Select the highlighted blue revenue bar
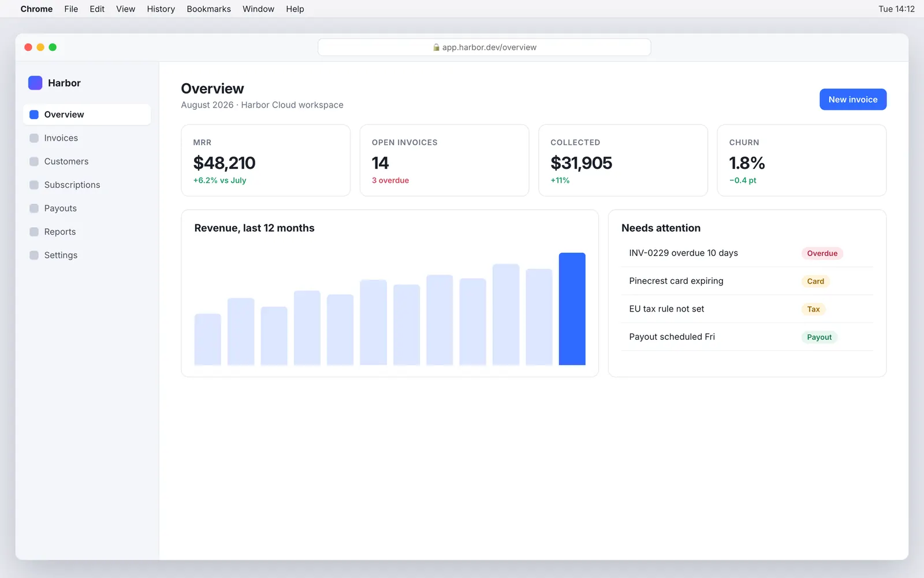The image size is (924, 578). click(x=572, y=309)
